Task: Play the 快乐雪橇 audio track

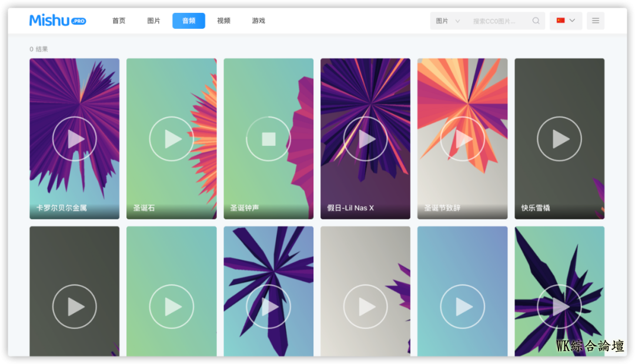Action: point(559,139)
